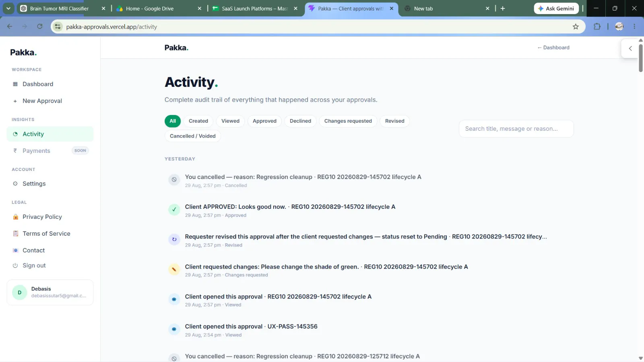The height and width of the screenshot is (362, 644).
Task: Click the Activity chart icon in sidebar
Action: 15,134
